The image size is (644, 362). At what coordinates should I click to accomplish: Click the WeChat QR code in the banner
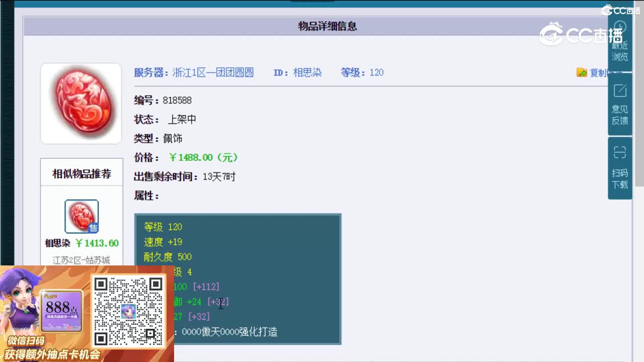click(127, 311)
